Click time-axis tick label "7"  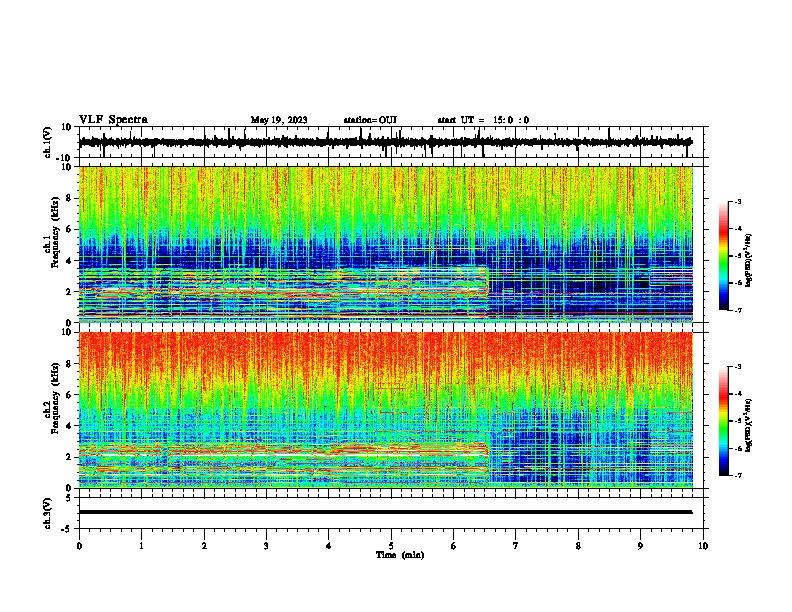[x=516, y=546]
